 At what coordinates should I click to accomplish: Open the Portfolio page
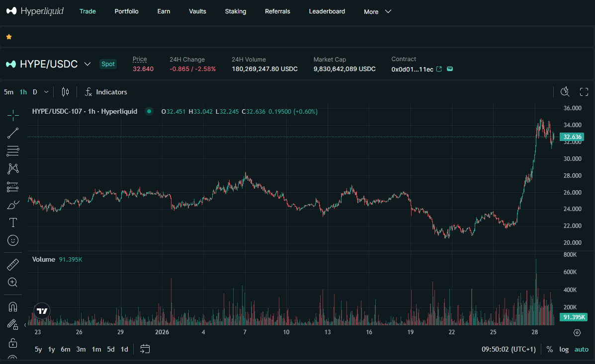coord(126,11)
